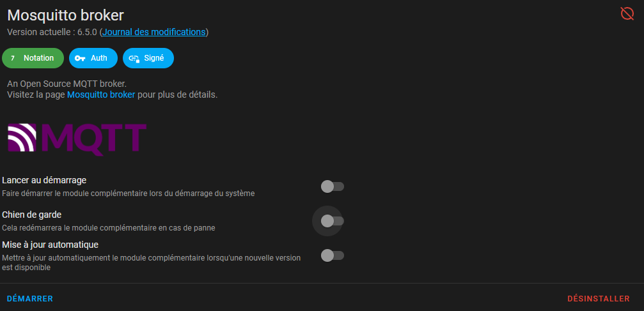Click the MQTT logo image

77,139
